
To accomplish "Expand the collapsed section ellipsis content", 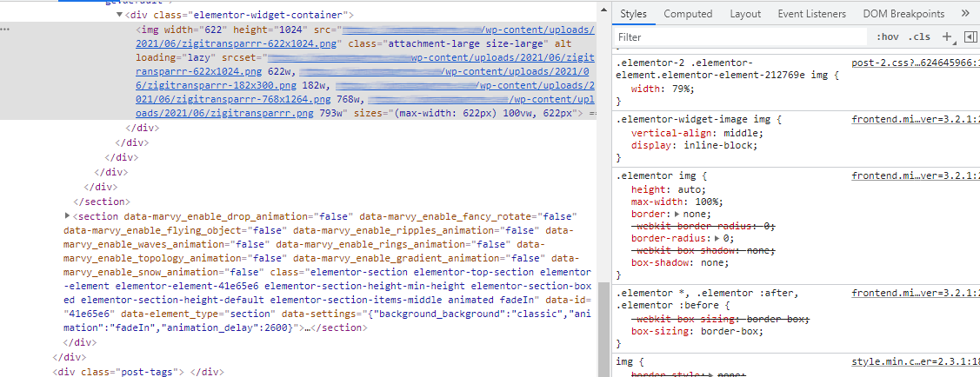I will tap(306, 327).
